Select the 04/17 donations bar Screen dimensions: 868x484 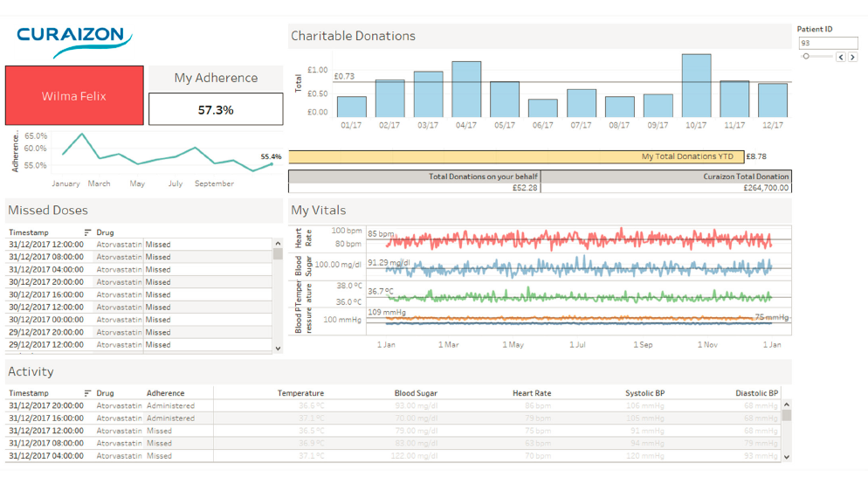click(x=466, y=89)
